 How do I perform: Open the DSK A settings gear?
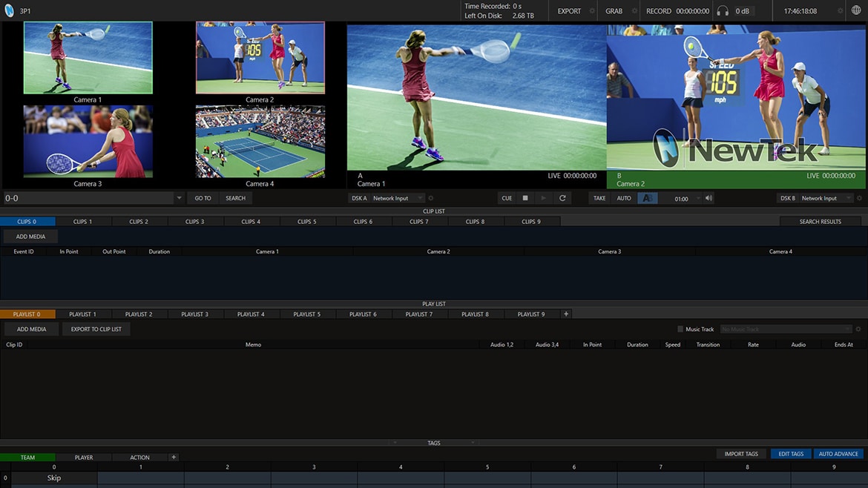coord(431,199)
